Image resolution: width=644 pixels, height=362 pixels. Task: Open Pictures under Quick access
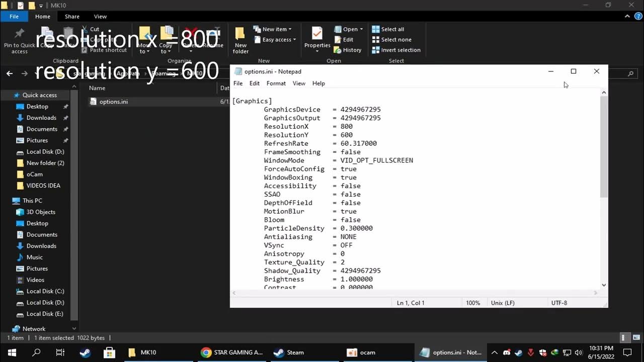[37, 140]
